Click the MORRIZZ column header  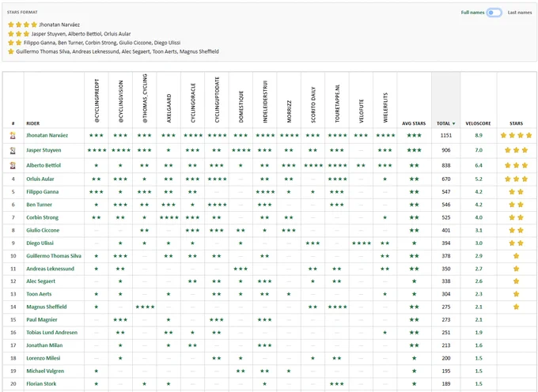pyautogui.click(x=289, y=111)
